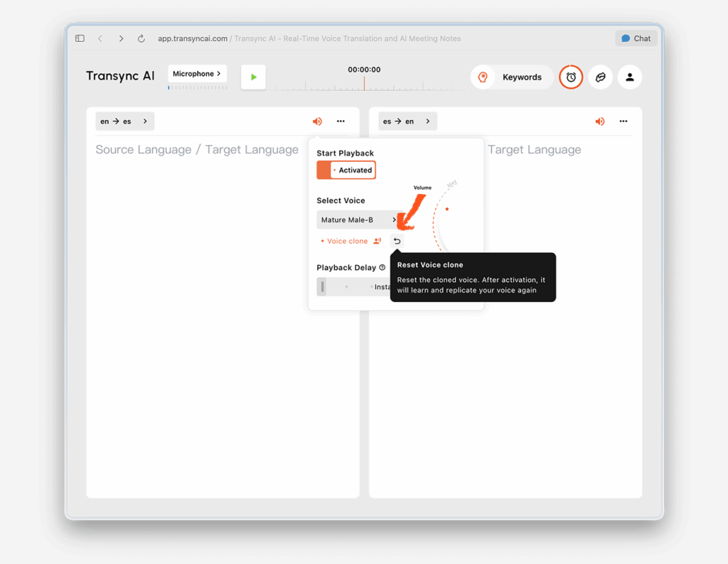The width and height of the screenshot is (728, 564).
Task: Expand the en to es language selector
Action: tap(124, 121)
